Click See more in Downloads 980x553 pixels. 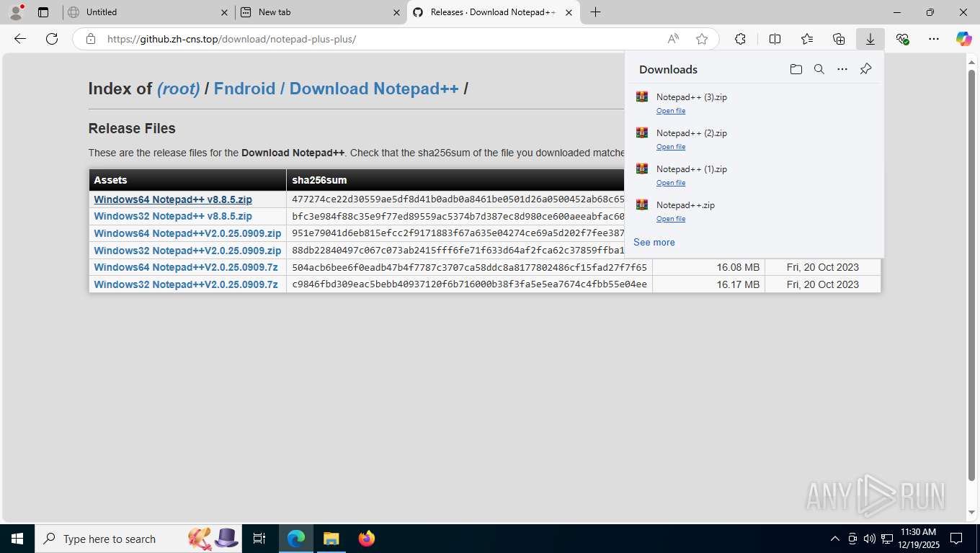(654, 242)
